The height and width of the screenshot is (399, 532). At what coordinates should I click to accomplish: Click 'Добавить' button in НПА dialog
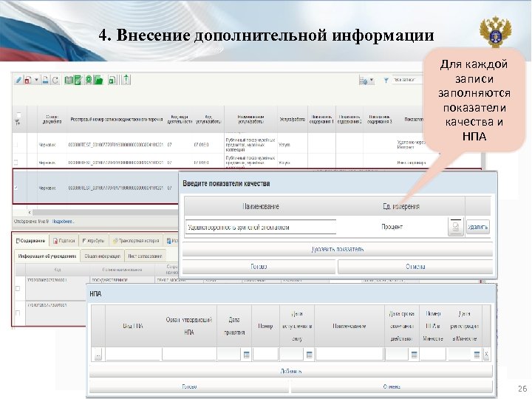291,371
